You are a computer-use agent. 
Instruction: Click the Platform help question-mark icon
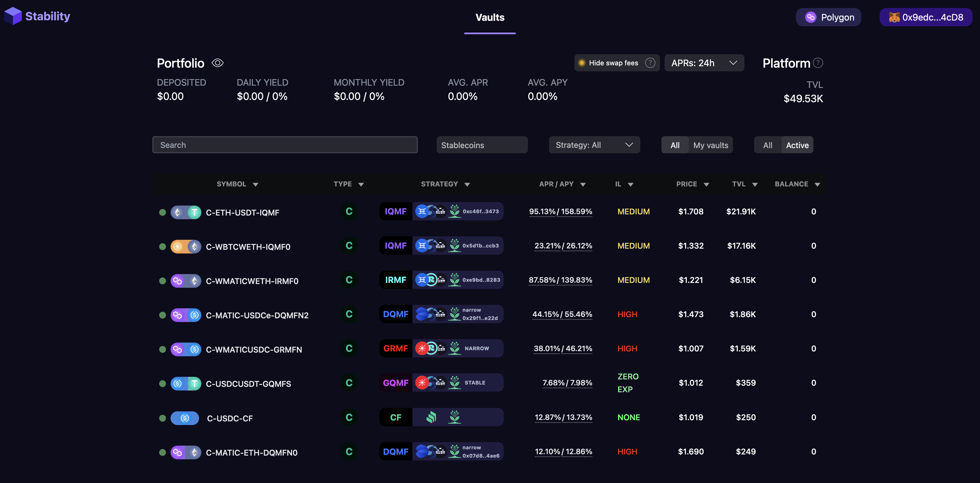[818, 63]
